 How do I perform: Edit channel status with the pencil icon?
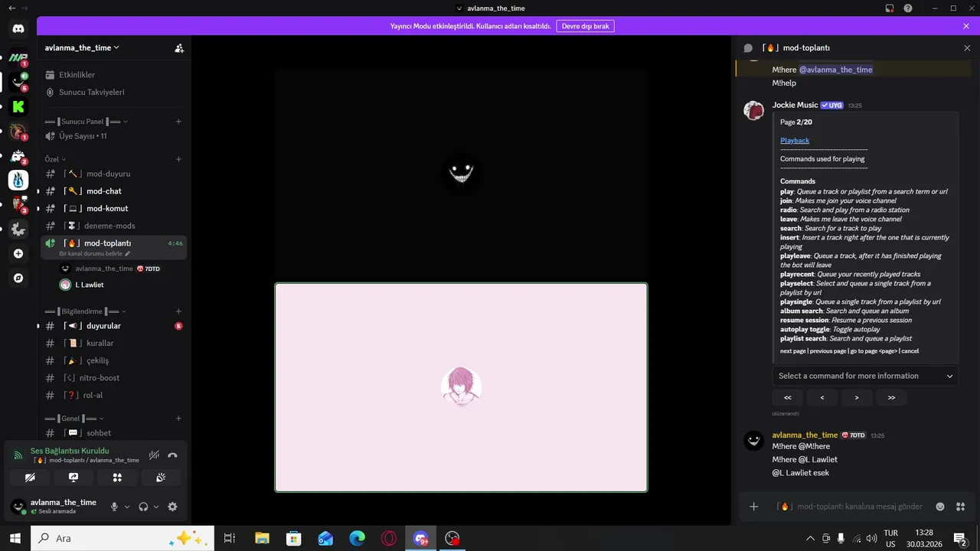coord(128,253)
